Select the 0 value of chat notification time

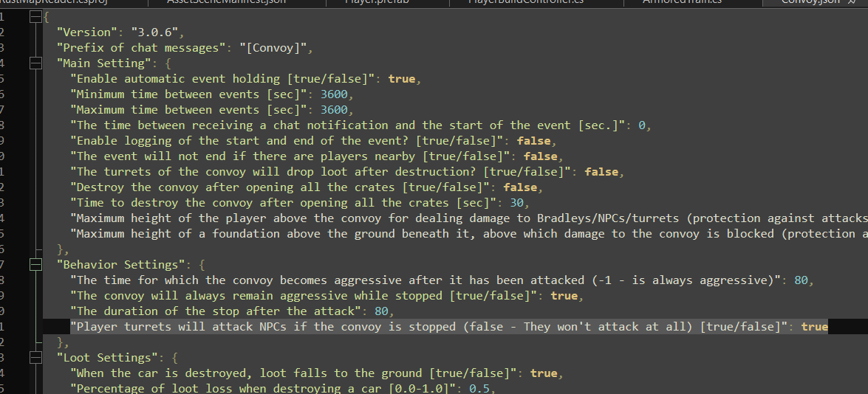coord(642,125)
